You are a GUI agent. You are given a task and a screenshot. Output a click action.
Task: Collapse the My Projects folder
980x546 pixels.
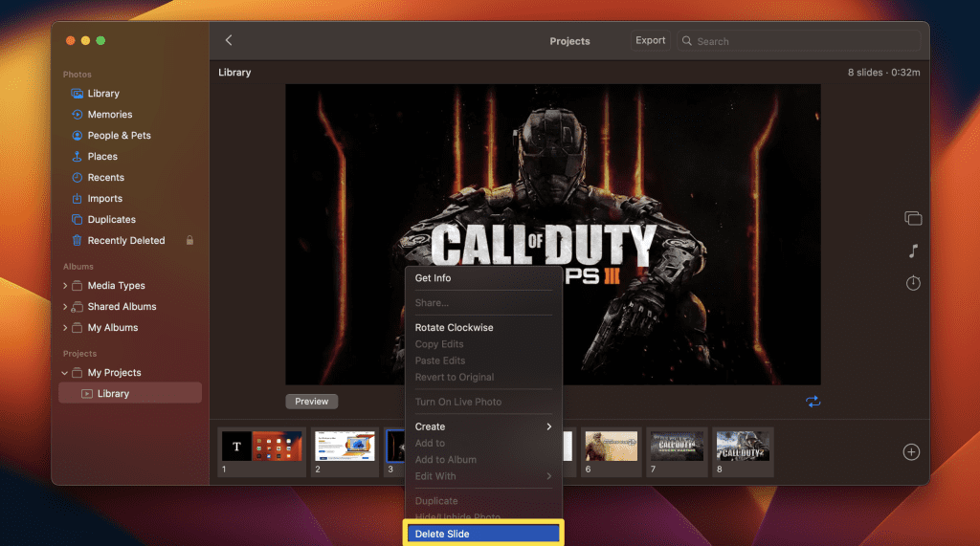tap(65, 373)
